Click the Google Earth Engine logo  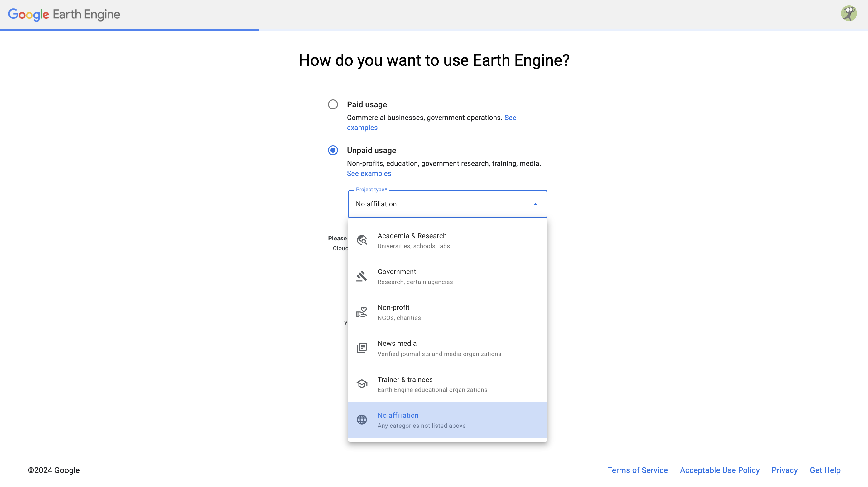point(64,14)
